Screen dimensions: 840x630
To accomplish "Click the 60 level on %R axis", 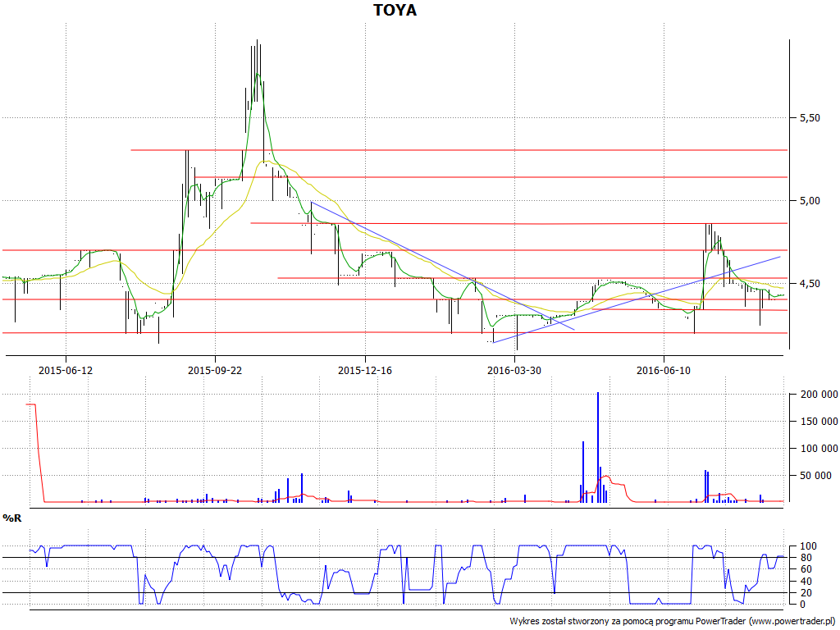I will pyautogui.click(x=806, y=569).
